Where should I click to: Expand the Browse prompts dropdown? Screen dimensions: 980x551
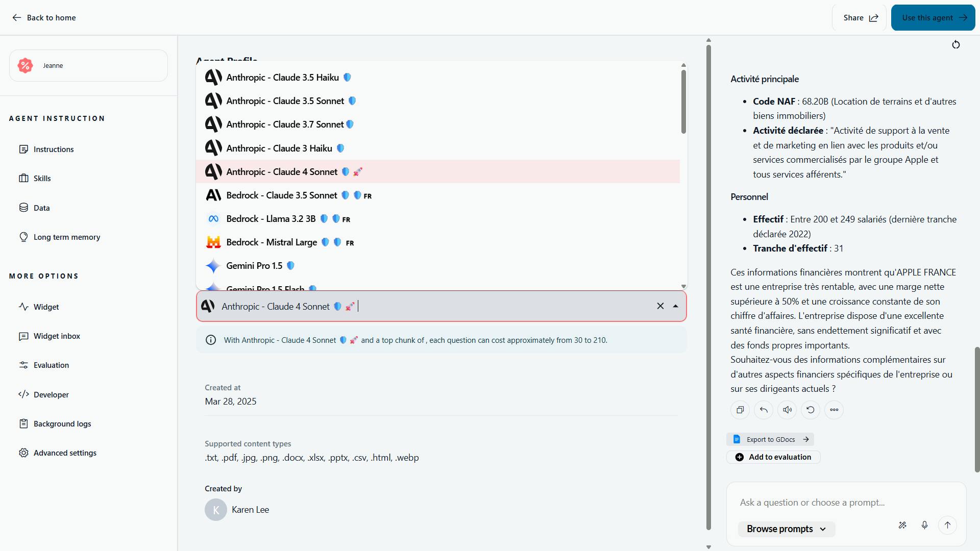(x=786, y=529)
